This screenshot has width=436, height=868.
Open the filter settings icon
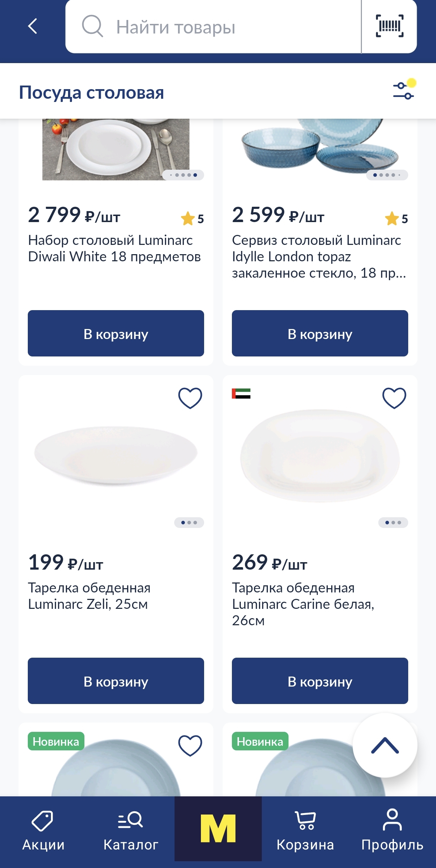click(404, 91)
